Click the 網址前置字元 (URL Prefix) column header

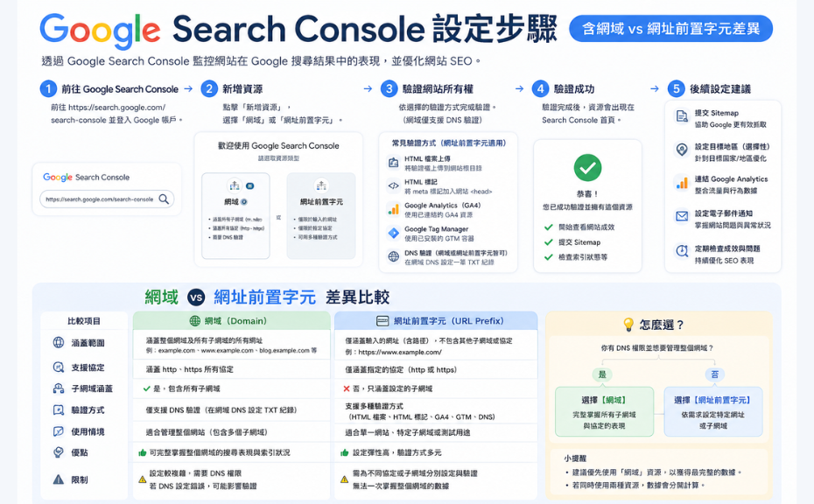coord(436,321)
